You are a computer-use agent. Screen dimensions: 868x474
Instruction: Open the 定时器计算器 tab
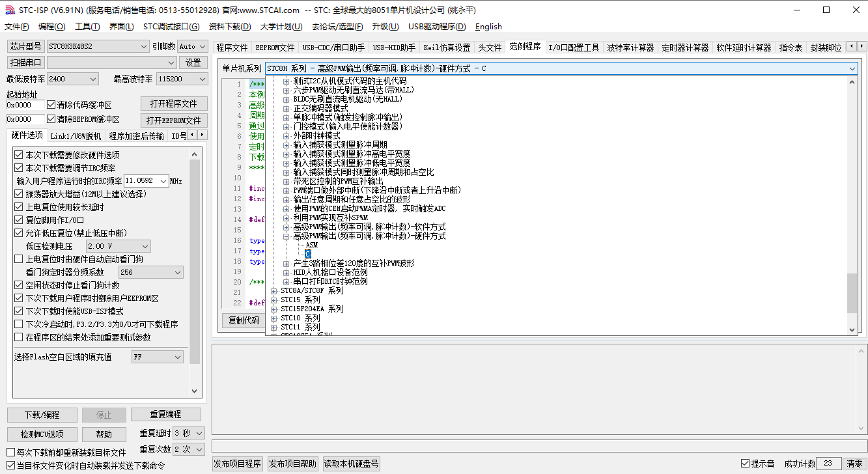[x=685, y=48]
